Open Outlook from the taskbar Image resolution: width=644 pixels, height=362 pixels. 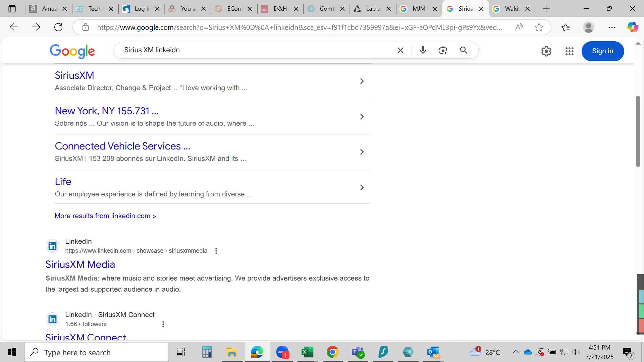433,352
